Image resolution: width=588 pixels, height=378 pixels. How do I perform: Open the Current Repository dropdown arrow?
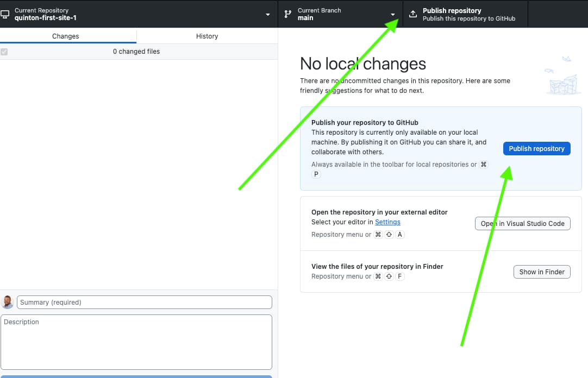(268, 15)
